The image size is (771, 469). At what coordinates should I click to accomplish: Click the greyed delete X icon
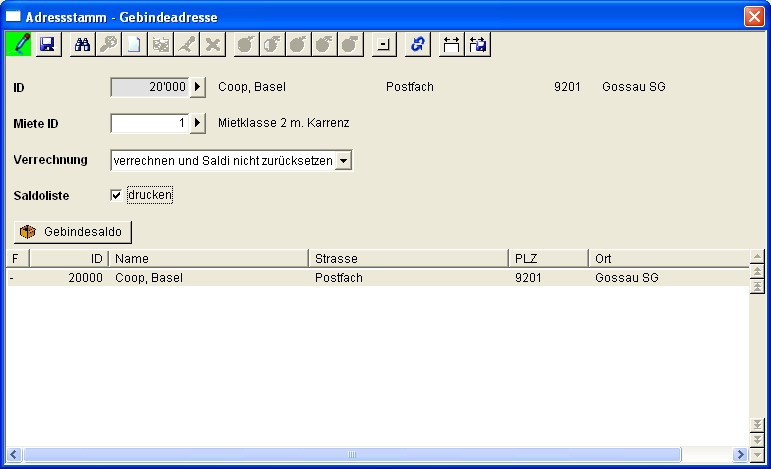point(212,45)
